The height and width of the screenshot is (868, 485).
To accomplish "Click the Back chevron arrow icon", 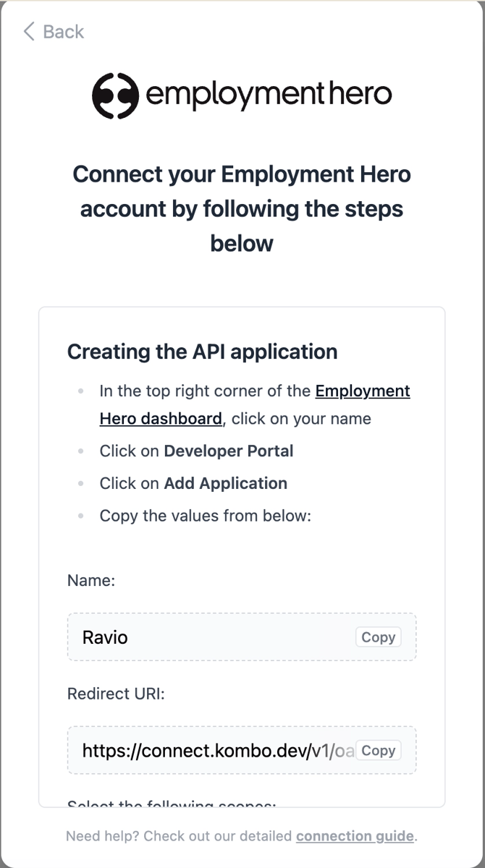I will (29, 31).
